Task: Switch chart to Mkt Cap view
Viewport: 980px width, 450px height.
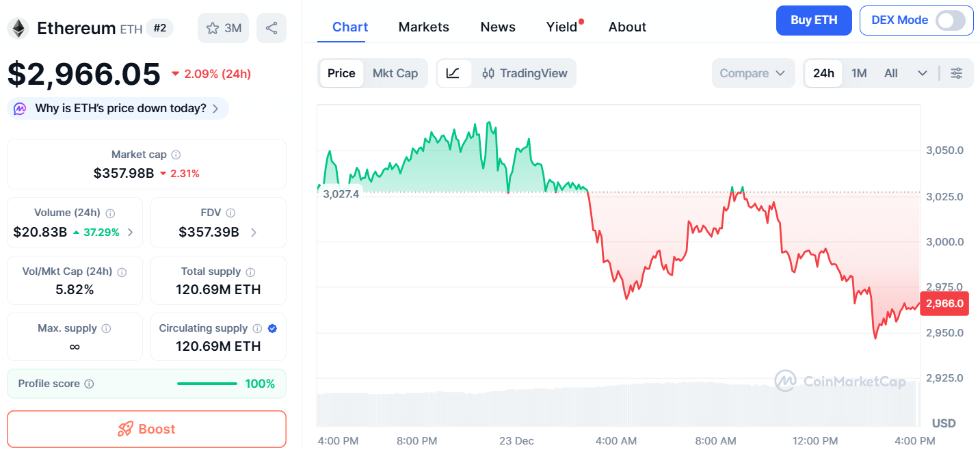Action: 395,73
